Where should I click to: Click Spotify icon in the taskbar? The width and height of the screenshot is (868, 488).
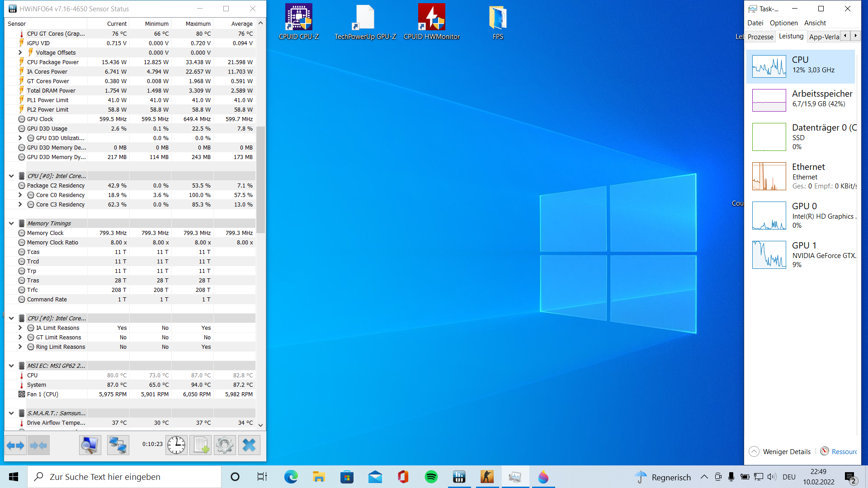click(x=431, y=477)
